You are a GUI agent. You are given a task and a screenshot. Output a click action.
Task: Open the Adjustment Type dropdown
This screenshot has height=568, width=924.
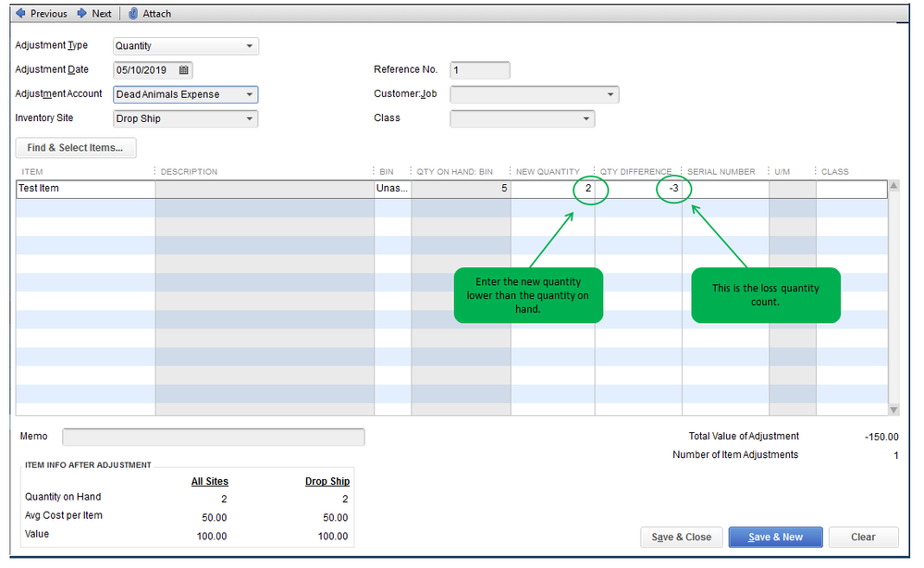click(x=250, y=46)
